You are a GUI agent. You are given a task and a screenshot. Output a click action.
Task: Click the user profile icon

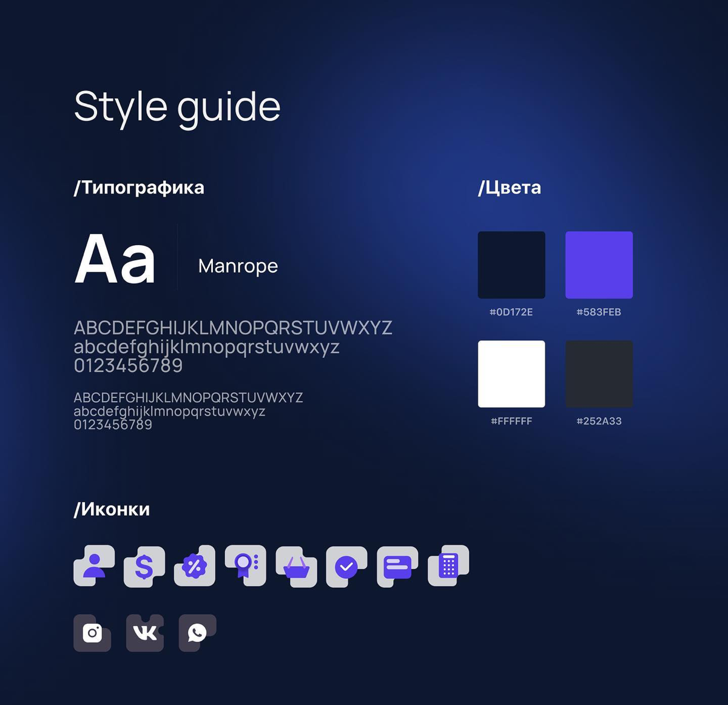(x=94, y=565)
